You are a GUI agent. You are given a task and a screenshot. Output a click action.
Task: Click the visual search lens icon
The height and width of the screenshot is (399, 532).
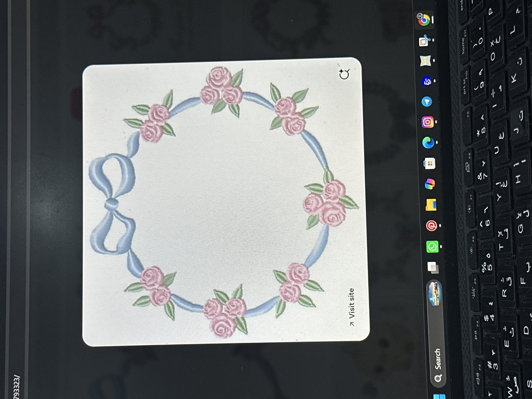coord(344,74)
